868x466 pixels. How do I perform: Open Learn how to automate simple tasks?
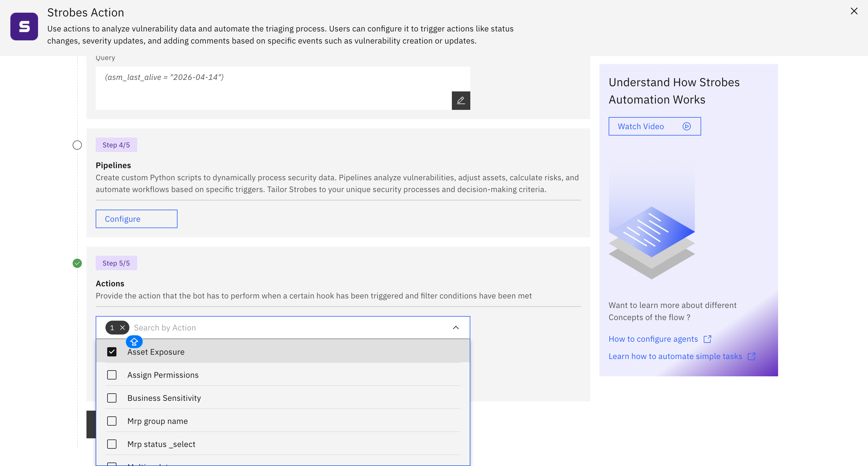tap(675, 356)
